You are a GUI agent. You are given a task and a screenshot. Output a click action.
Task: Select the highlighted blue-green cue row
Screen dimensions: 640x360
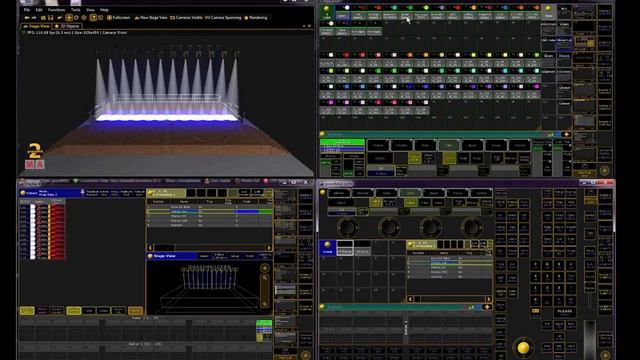209,211
